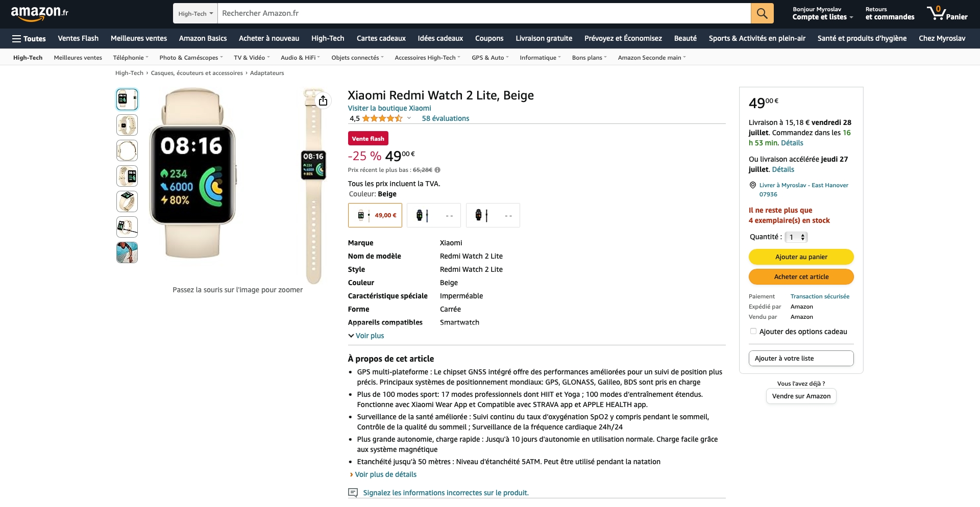Select the last lifestyle photo thumbnail
The height and width of the screenshot is (507, 980).
click(127, 252)
